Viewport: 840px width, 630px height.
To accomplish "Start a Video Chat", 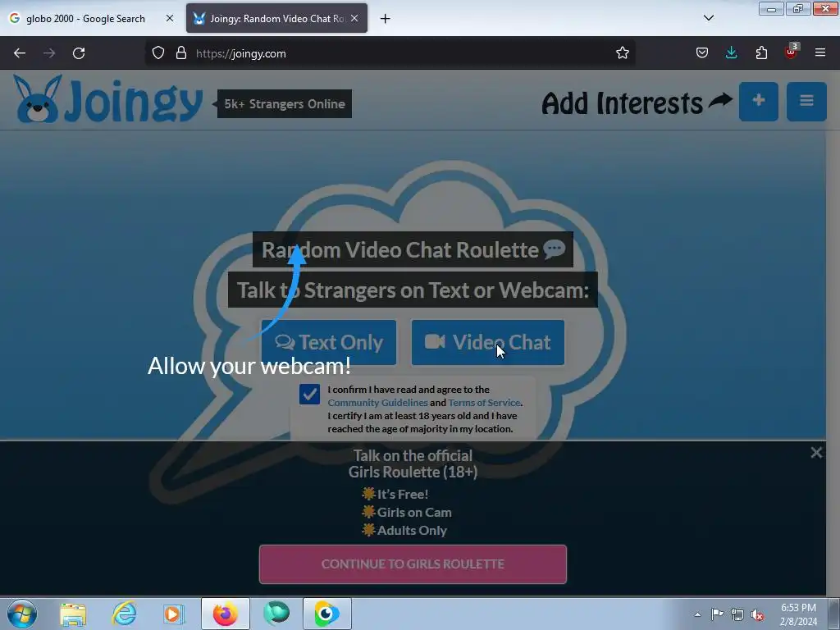I will coord(488,342).
